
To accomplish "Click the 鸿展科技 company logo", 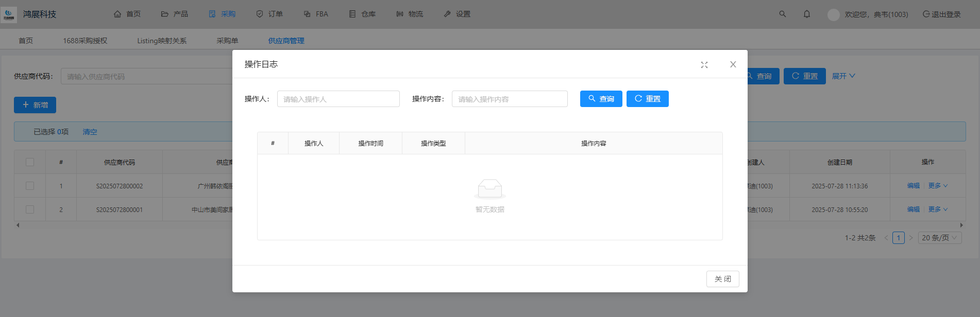I will click(9, 14).
